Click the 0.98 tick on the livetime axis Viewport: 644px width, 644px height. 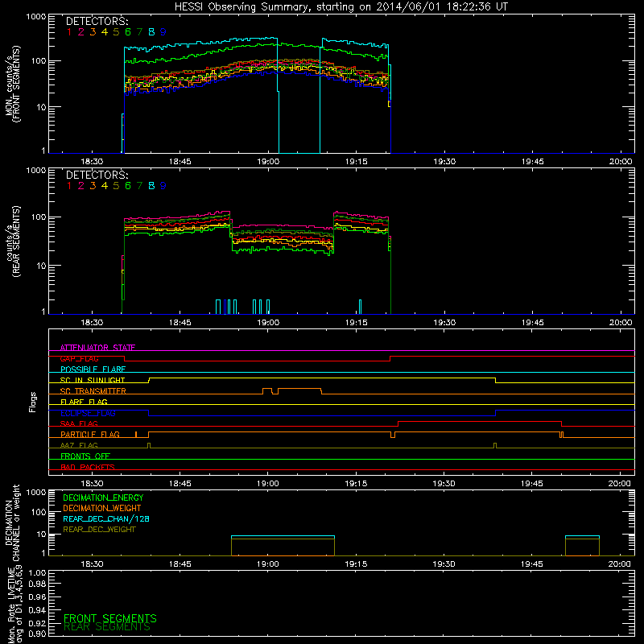click(x=37, y=584)
